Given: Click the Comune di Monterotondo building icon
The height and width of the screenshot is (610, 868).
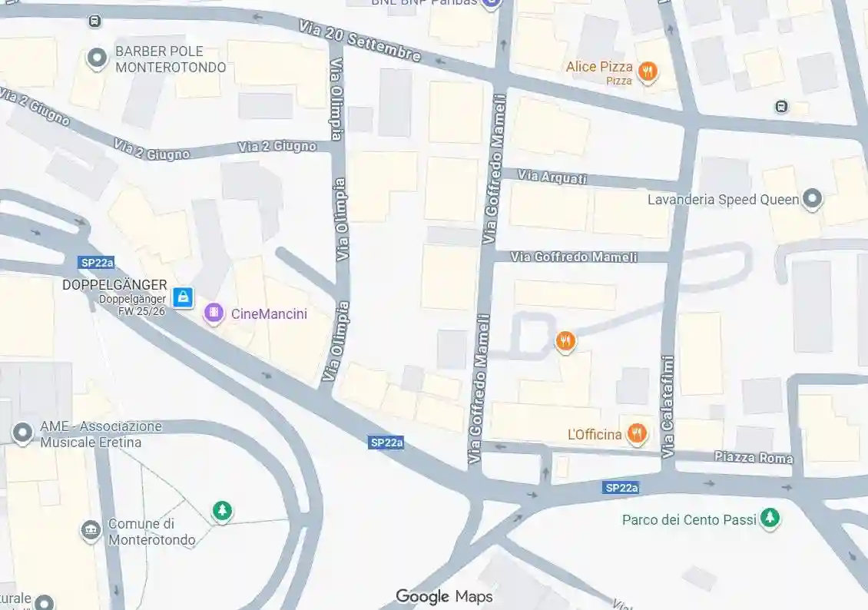Looking at the screenshot, I should tap(91, 531).
